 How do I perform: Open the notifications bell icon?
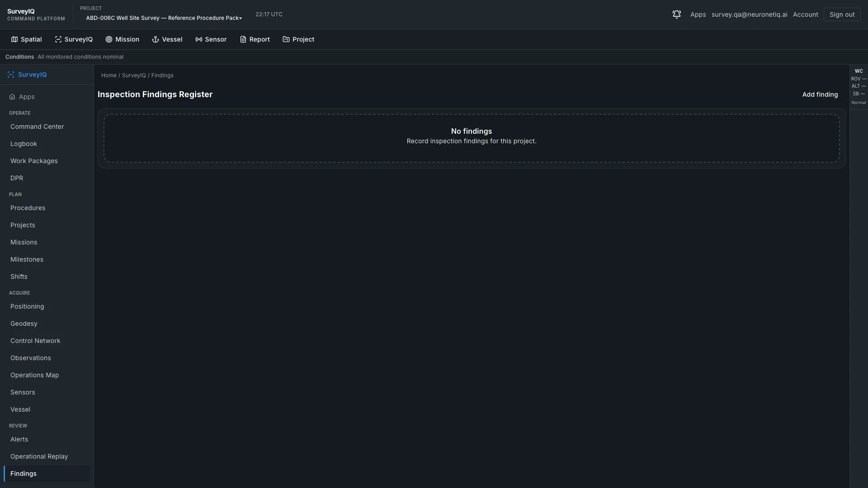(x=676, y=14)
